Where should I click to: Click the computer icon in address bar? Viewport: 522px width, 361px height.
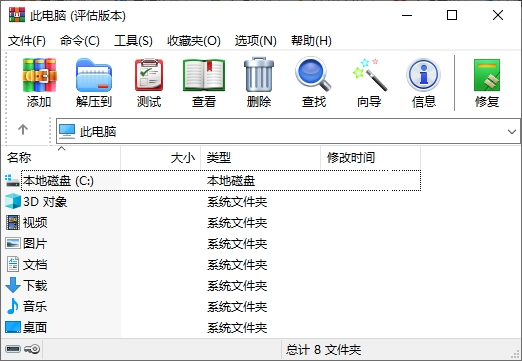(67, 132)
